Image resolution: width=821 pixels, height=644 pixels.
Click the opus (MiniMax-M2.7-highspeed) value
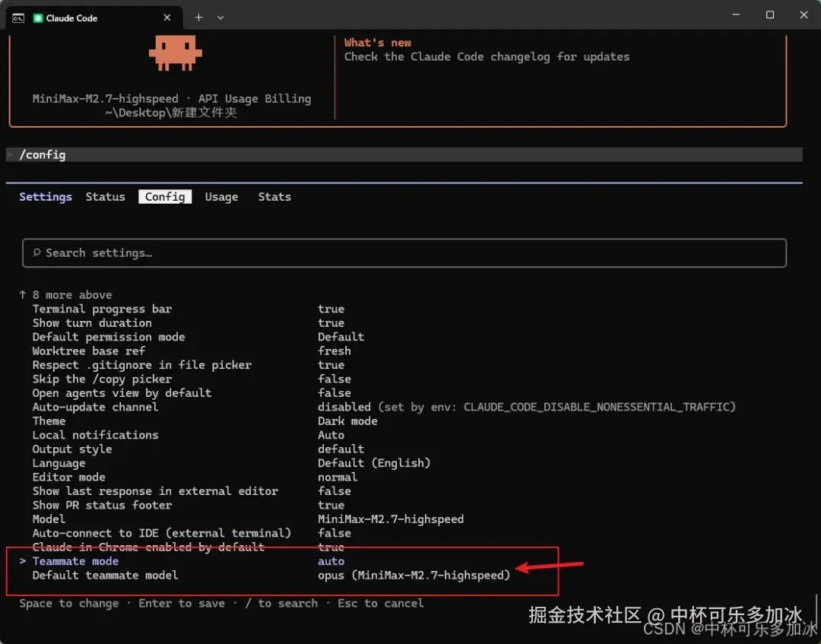[414, 576]
